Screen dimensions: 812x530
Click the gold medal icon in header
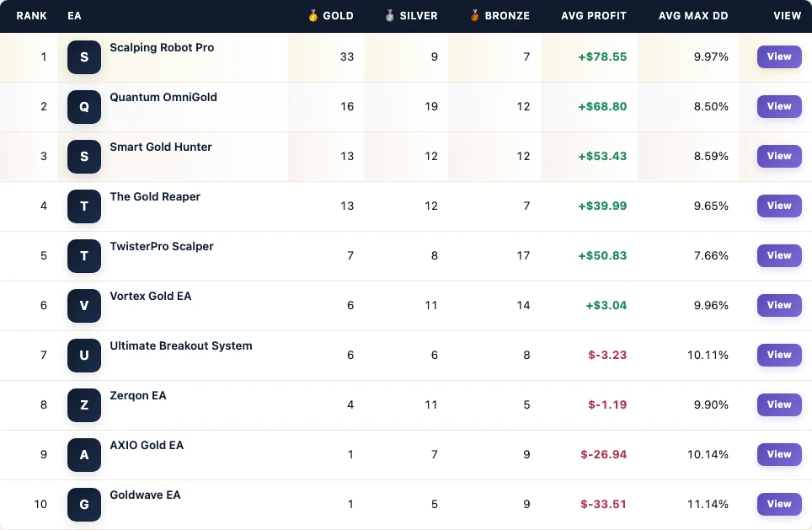313,15
